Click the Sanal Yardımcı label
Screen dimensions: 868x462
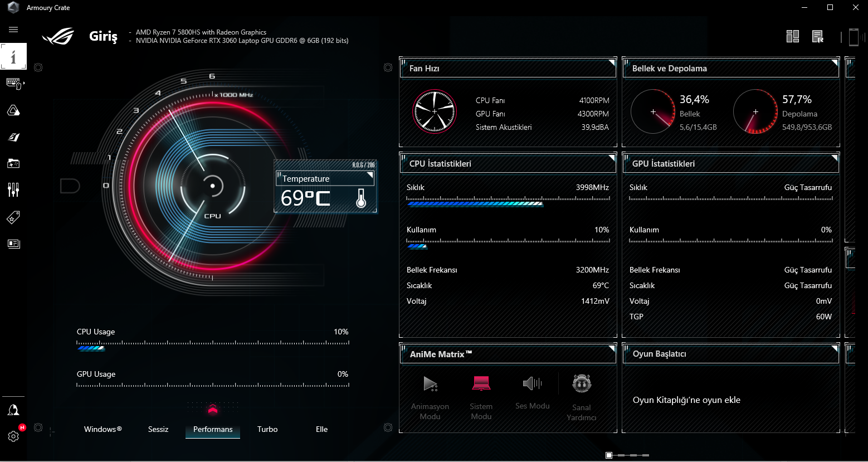pyautogui.click(x=582, y=412)
